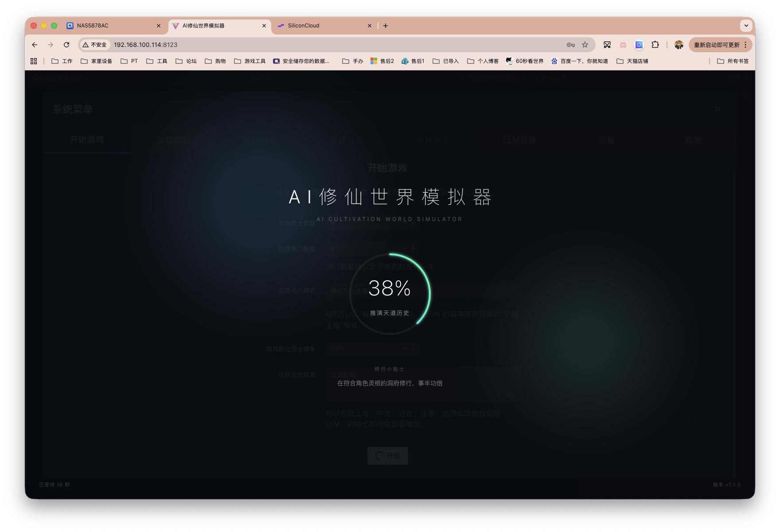Open Chrome's three-dot menu
Image resolution: width=780 pixels, height=532 pixels.
click(x=745, y=45)
